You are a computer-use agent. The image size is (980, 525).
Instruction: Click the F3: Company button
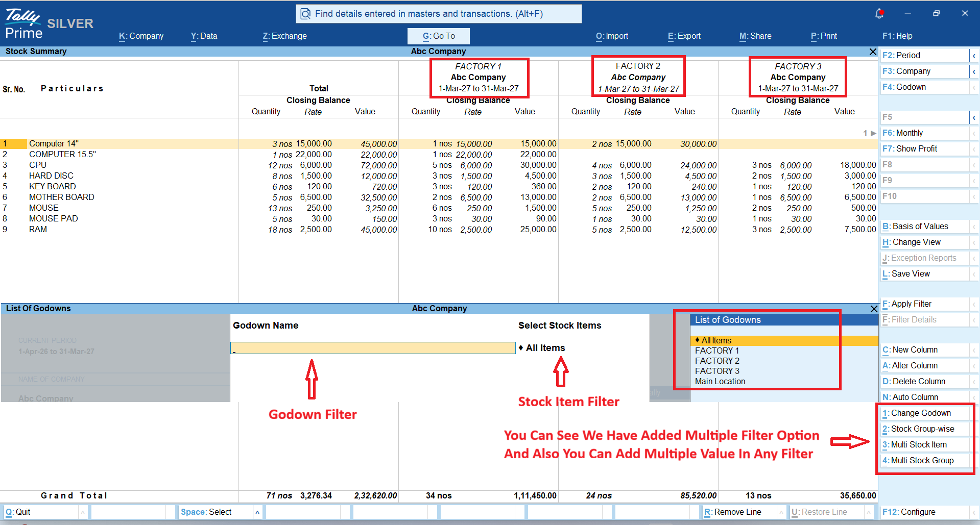[x=924, y=71]
